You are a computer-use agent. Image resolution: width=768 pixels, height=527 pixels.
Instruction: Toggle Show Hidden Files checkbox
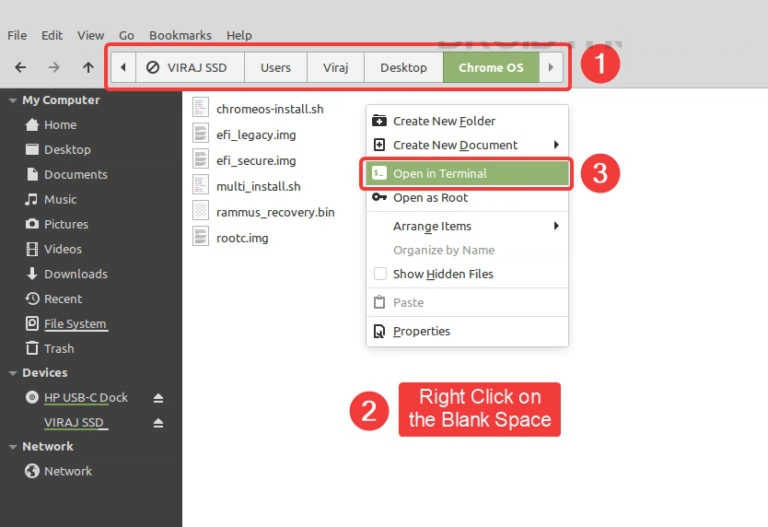coord(380,274)
